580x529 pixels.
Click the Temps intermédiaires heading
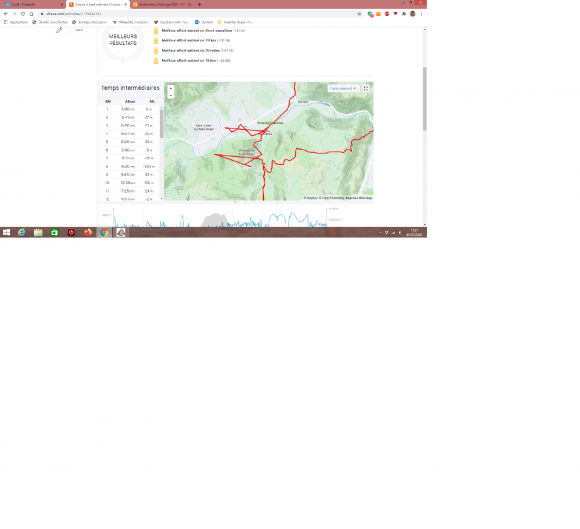pos(131,88)
